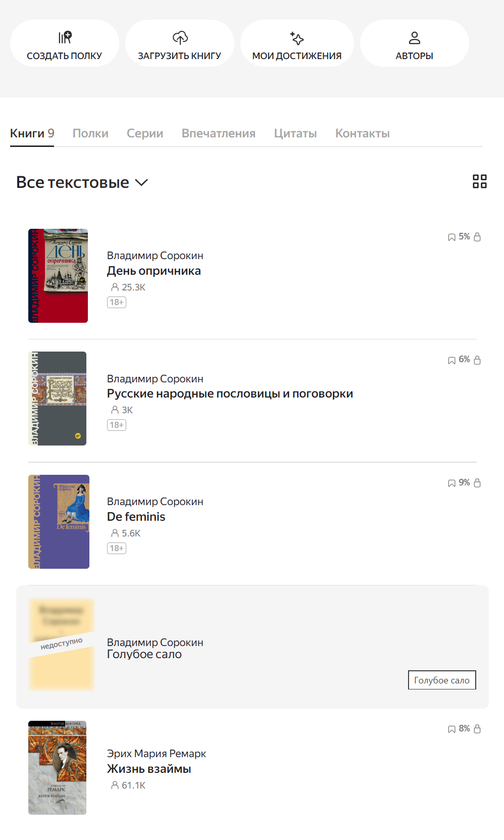Click the create shelf icon
Image resolution: width=504 pixels, height=840 pixels.
65,37
